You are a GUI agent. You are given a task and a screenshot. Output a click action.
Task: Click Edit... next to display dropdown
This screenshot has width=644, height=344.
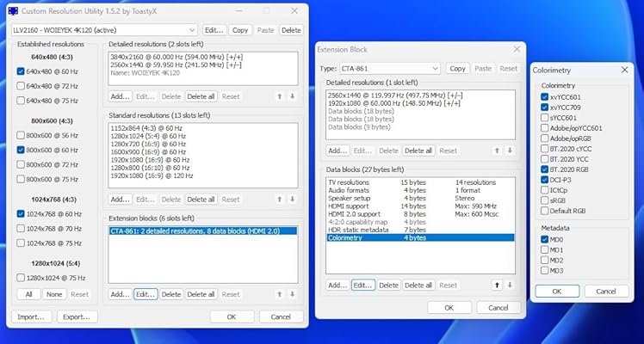(214, 30)
